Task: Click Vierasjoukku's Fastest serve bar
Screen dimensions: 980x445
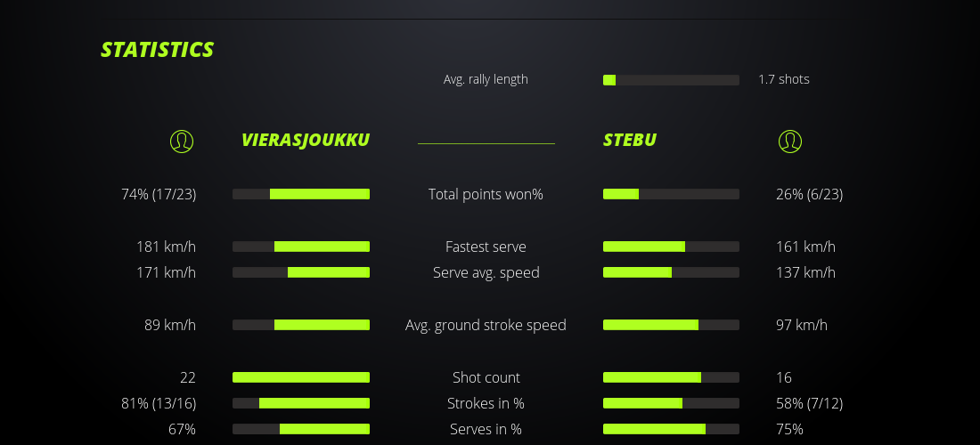Action: point(301,247)
